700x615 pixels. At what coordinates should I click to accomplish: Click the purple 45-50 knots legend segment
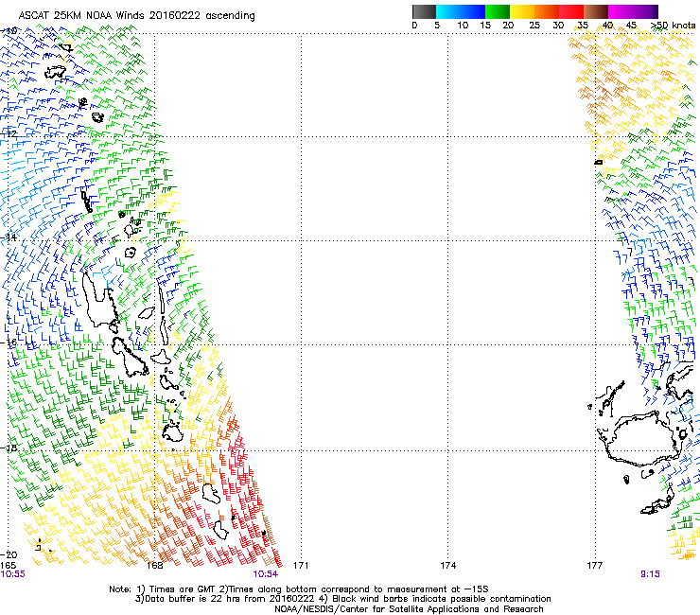pyautogui.click(x=645, y=11)
